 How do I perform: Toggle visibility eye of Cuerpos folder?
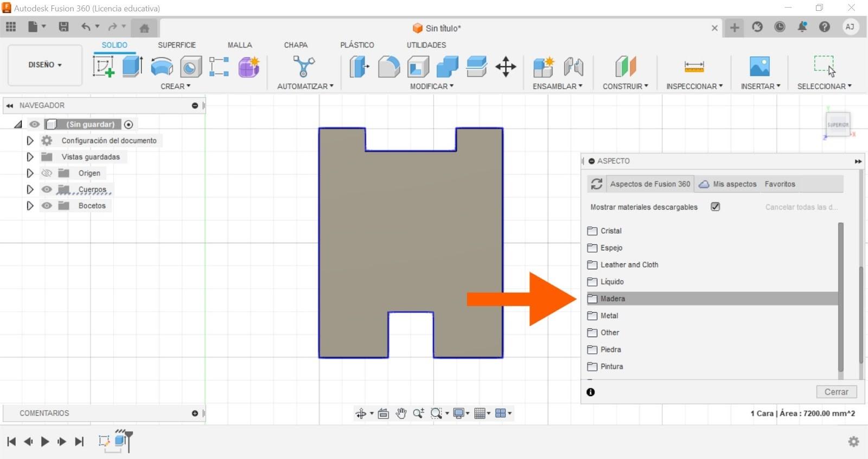[x=47, y=189]
